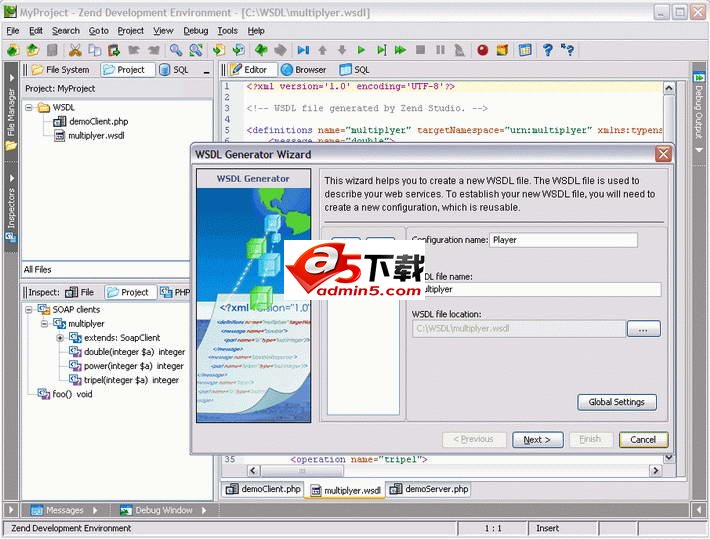
Task: Open the Search menu
Action: (66, 31)
